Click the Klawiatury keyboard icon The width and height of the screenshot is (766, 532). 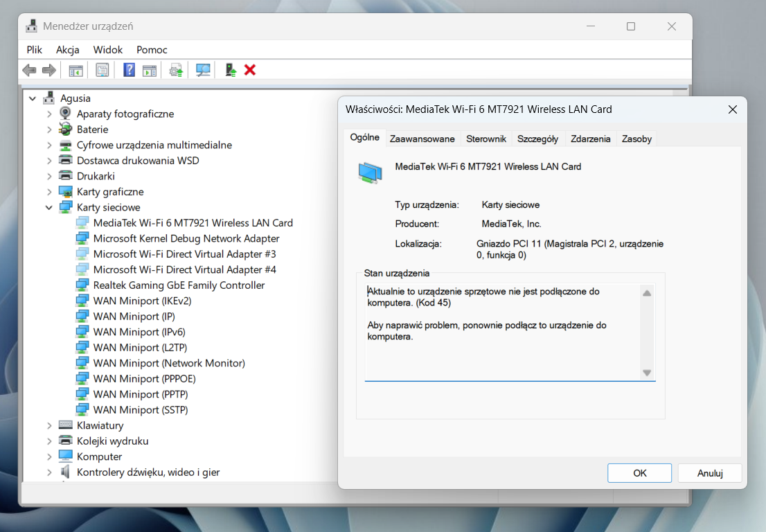66,425
